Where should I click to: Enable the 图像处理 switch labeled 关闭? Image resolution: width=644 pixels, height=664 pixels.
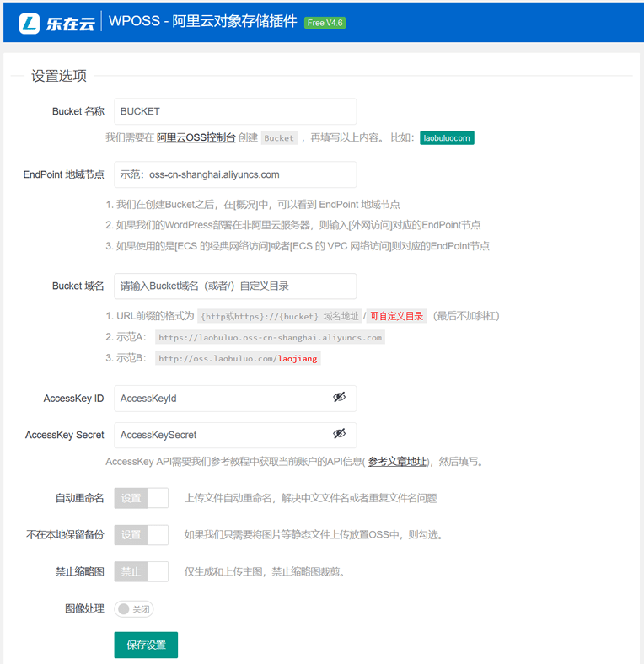click(134, 609)
